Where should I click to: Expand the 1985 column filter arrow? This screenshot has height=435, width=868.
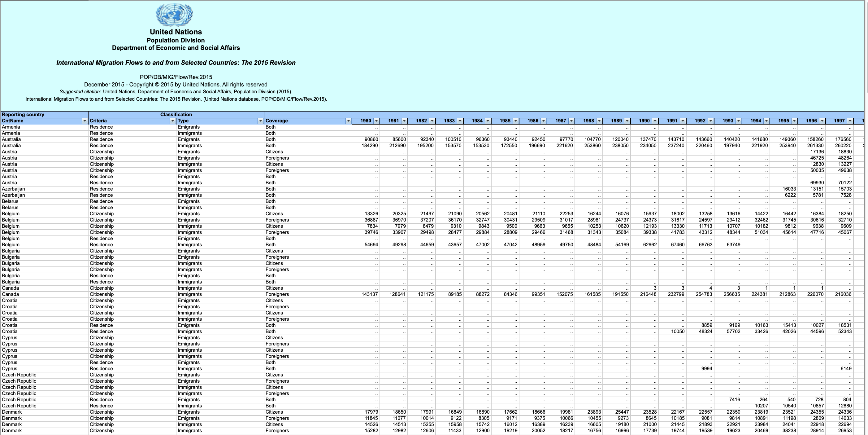515,121
